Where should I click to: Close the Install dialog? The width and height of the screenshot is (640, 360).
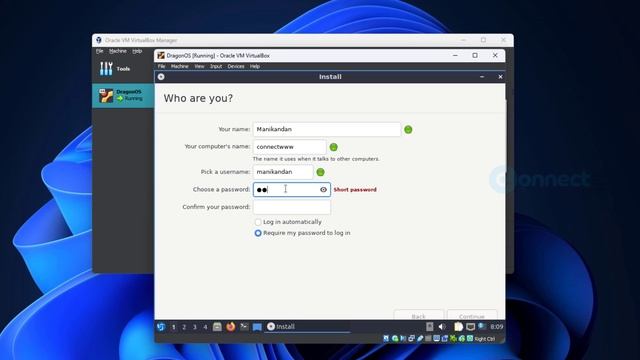[x=500, y=77]
